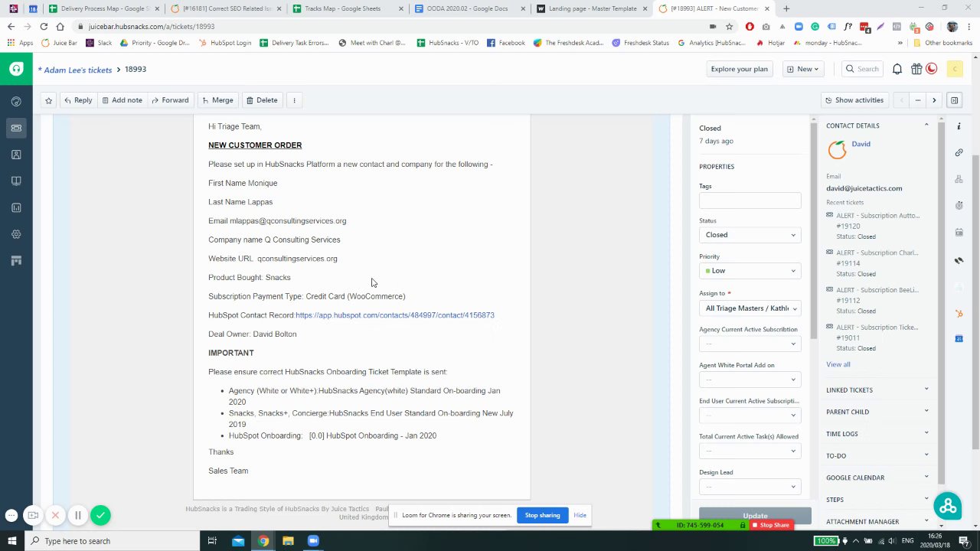Open the link icon in right rail
Viewport: 980px width, 551px height.
[959, 152]
